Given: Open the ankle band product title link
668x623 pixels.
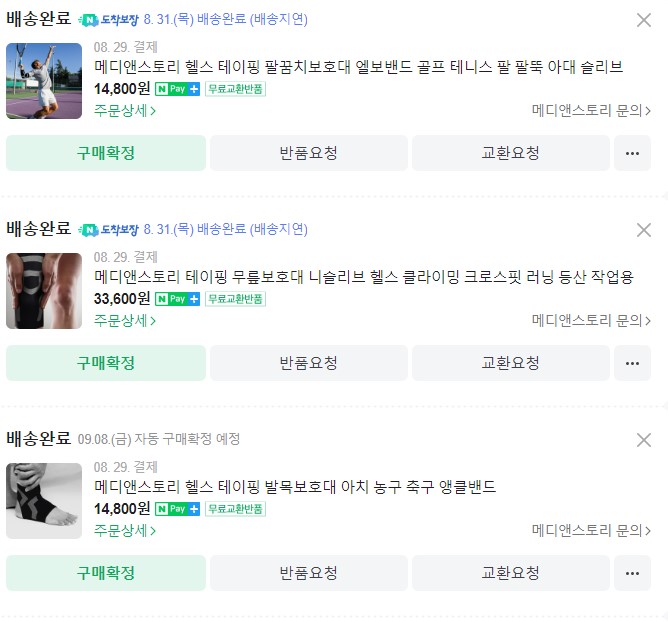Looking at the screenshot, I should coord(295,487).
